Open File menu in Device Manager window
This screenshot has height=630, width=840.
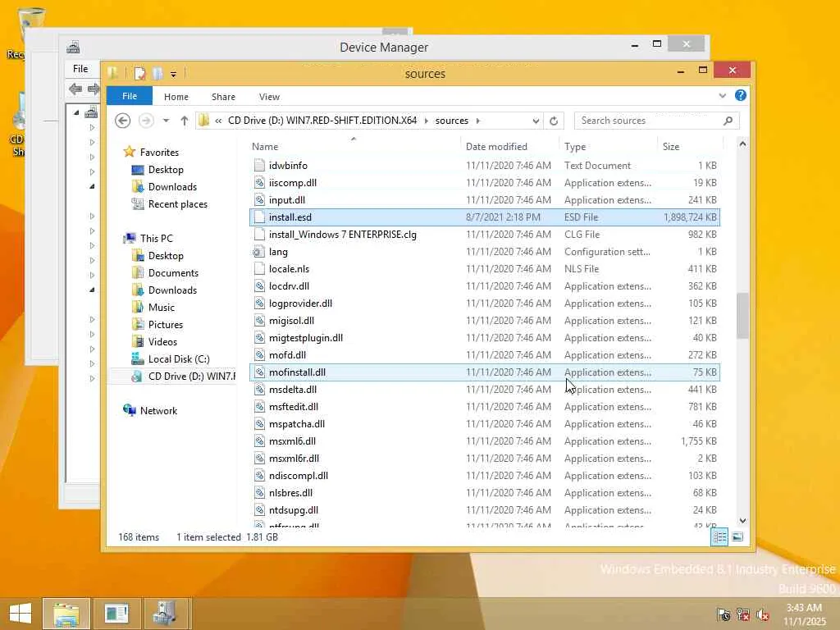click(80, 69)
